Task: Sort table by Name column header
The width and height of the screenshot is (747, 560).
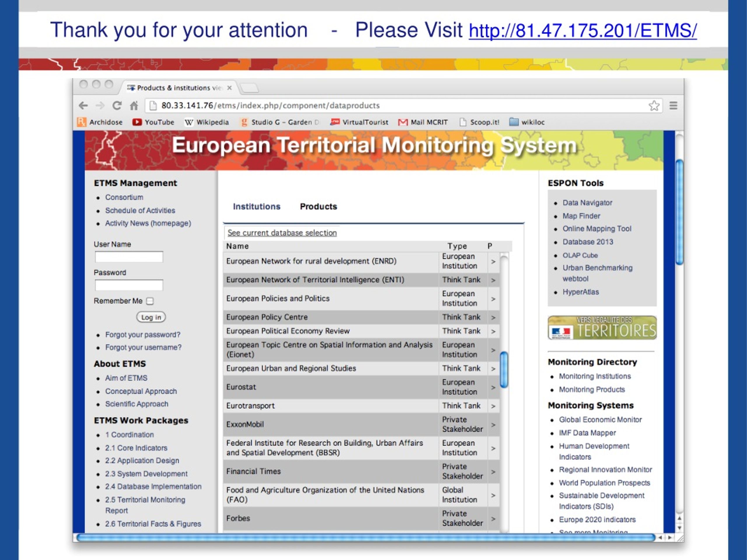Action: (238, 246)
